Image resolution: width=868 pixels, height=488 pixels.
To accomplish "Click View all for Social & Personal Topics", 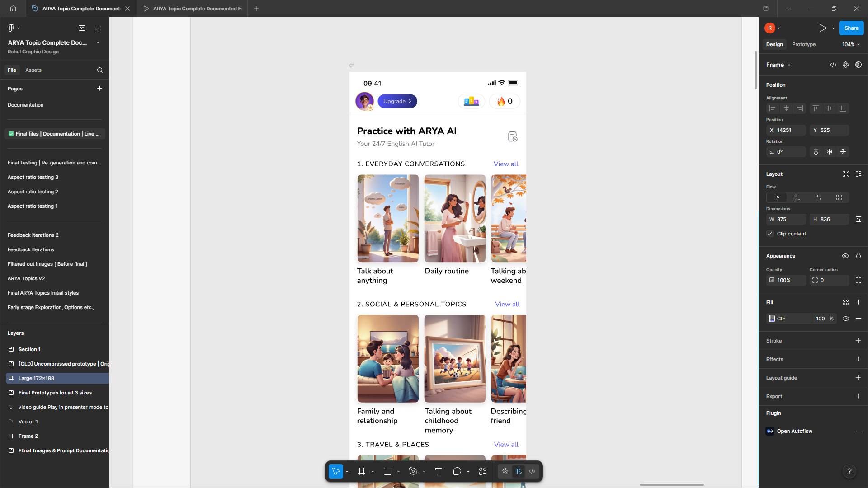I will [x=507, y=304].
